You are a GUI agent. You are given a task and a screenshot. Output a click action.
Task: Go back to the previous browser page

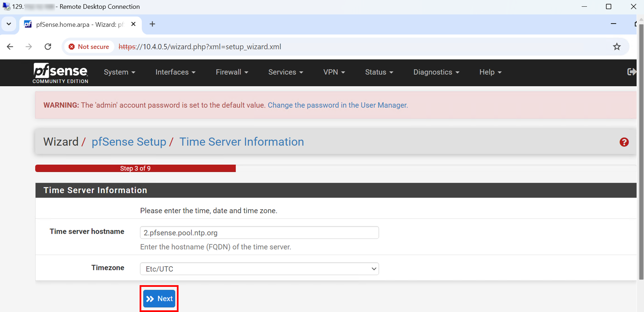(10, 47)
